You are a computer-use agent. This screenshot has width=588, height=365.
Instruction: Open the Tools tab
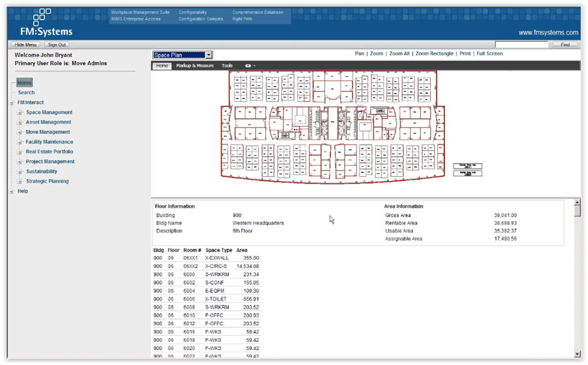(x=227, y=66)
